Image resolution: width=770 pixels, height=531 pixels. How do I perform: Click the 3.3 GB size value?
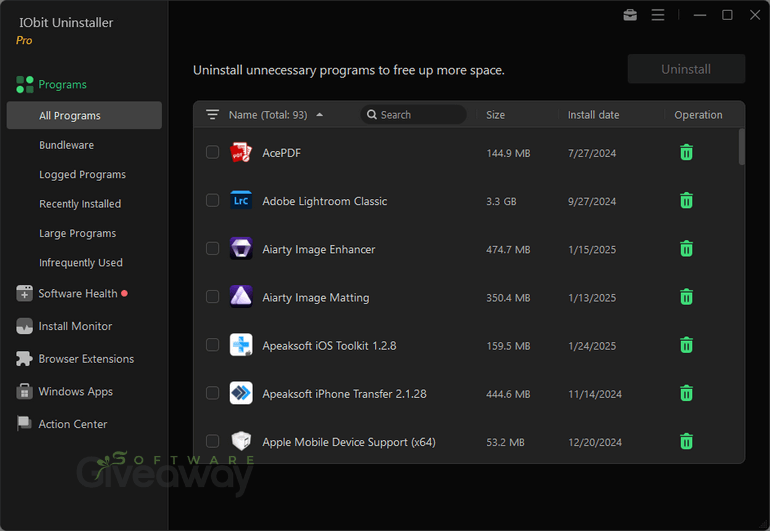(x=501, y=201)
